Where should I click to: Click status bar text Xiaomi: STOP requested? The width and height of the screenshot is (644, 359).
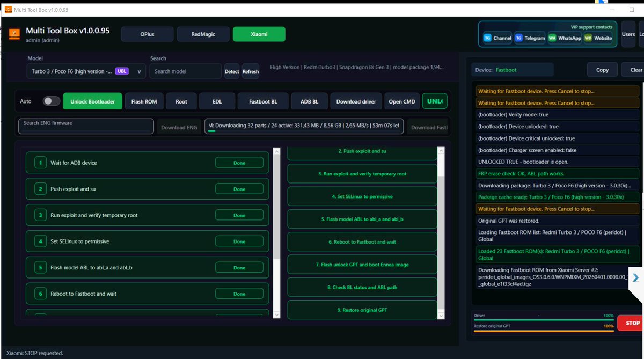coord(35,353)
